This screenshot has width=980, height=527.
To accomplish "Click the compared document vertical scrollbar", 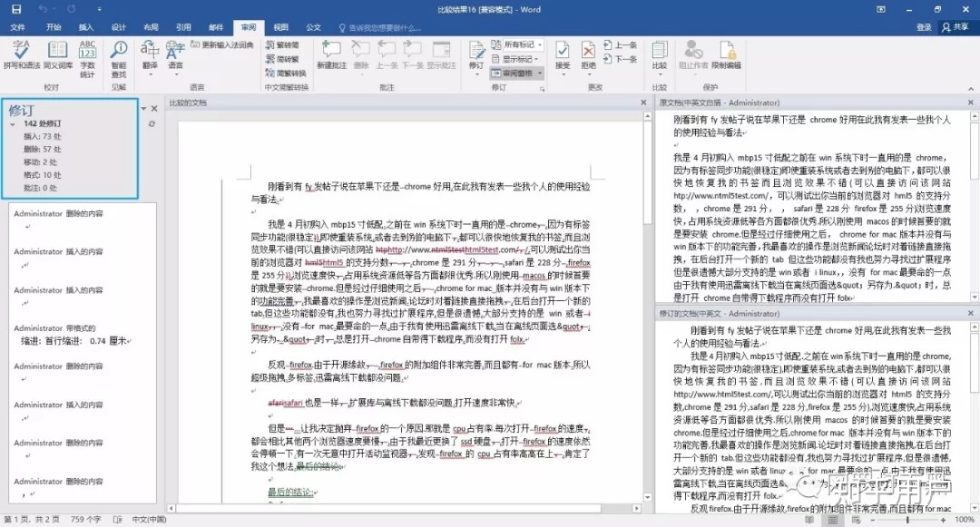I will [x=648, y=307].
